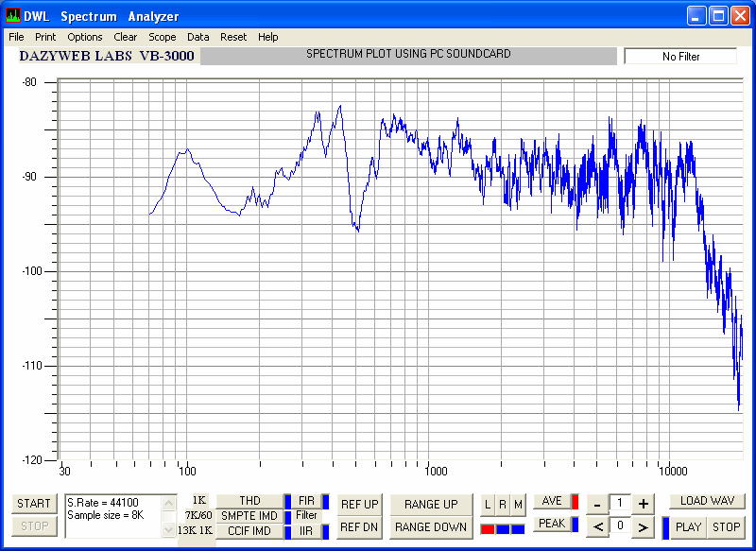Open the Reset menu

click(233, 37)
